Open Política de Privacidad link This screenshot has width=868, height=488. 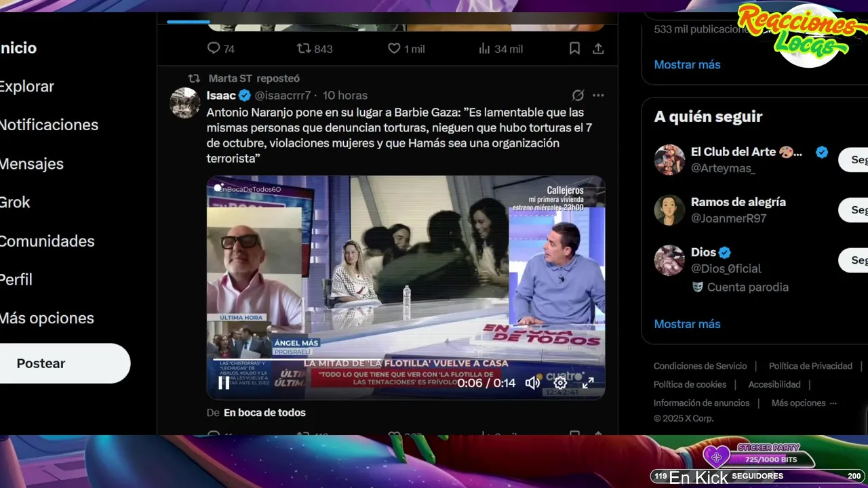tap(810, 366)
